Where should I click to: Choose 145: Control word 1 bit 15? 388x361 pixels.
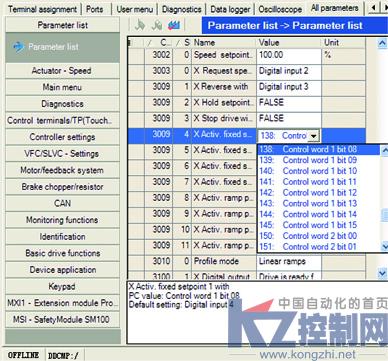319,225
